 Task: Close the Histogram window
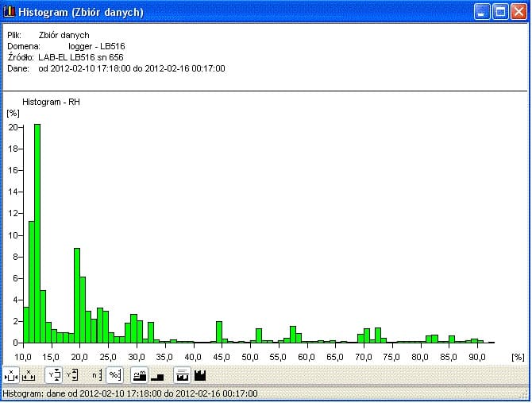click(x=519, y=12)
